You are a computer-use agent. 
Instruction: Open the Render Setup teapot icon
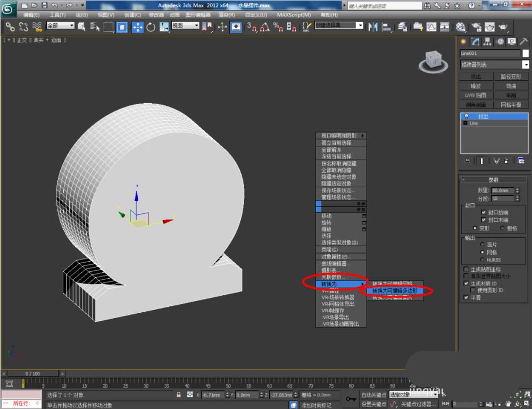click(475, 26)
